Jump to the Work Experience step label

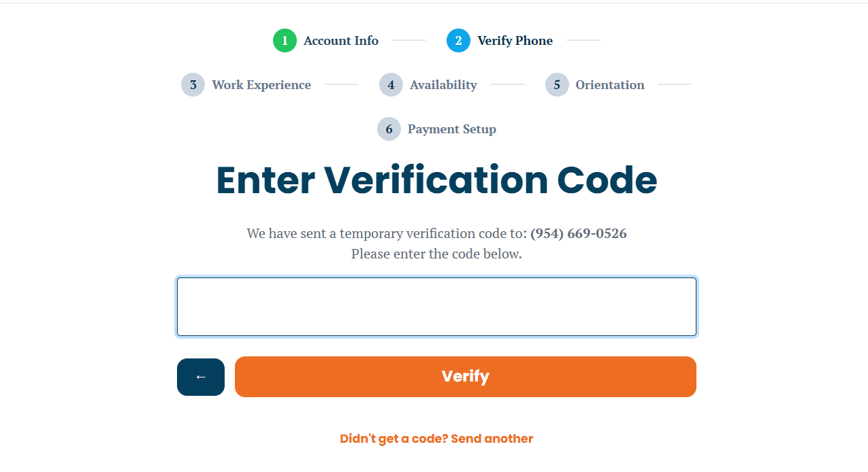(261, 85)
